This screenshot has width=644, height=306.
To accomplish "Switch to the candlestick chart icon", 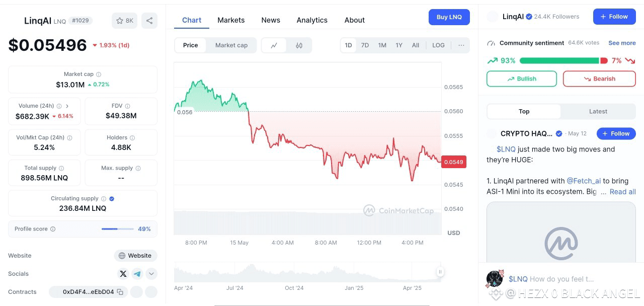I will pyautogui.click(x=299, y=45).
